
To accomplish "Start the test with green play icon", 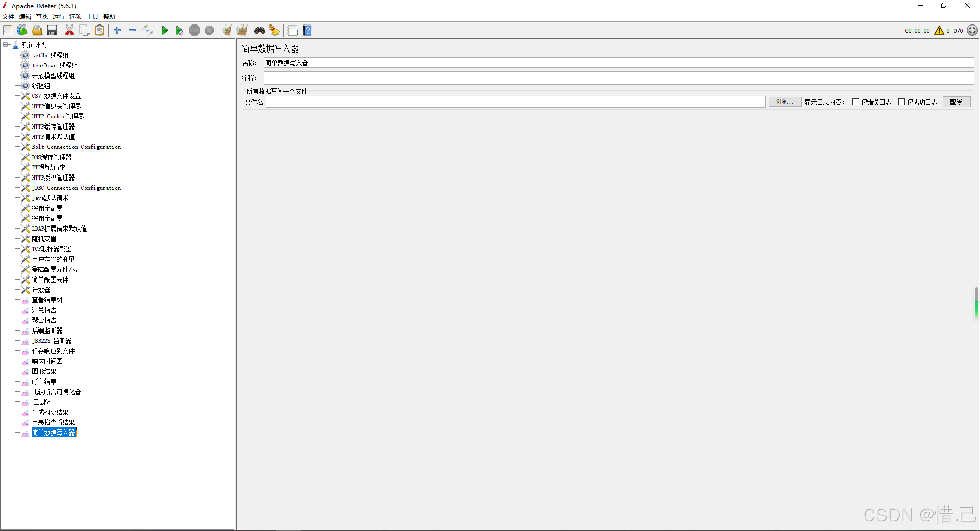I will [x=165, y=31].
